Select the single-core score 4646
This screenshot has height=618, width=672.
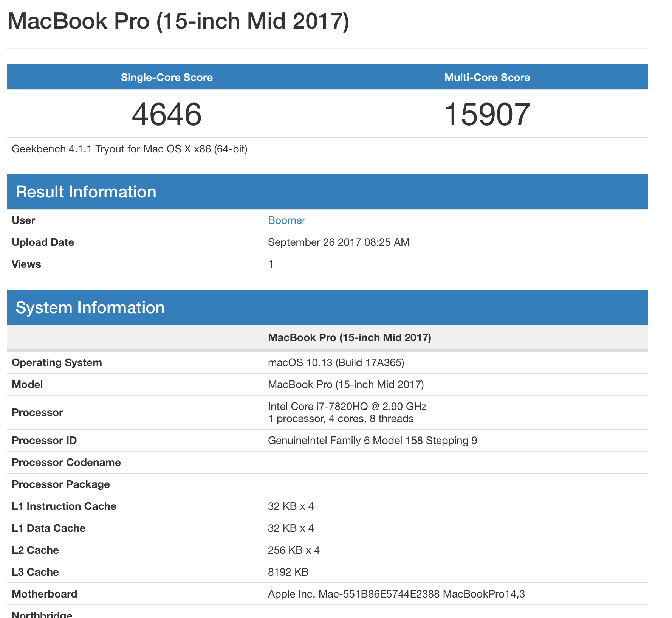(x=167, y=114)
